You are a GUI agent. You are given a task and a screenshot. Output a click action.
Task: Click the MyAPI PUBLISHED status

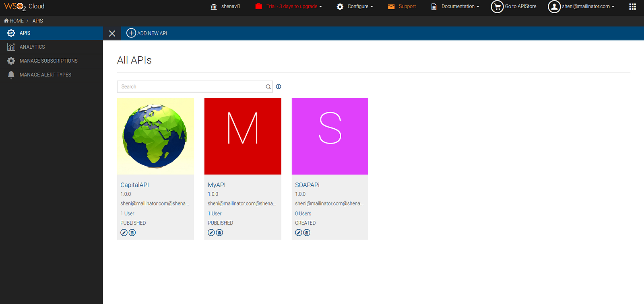[x=221, y=223]
